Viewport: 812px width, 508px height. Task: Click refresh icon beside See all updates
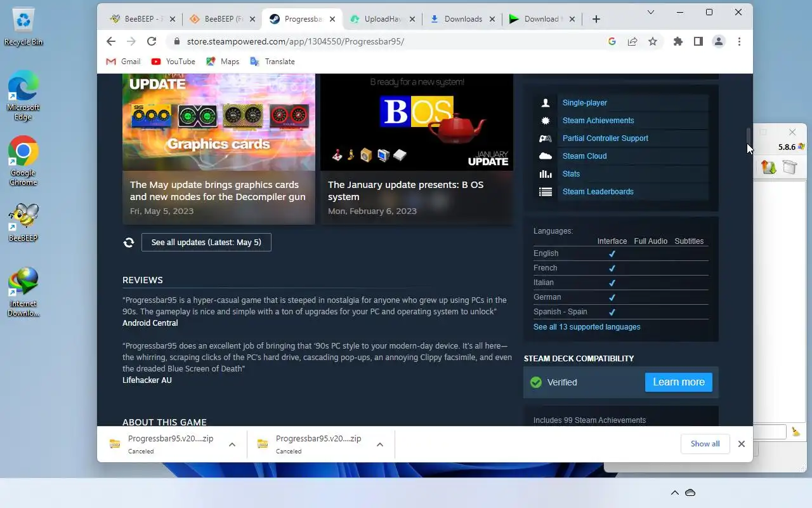pos(129,242)
